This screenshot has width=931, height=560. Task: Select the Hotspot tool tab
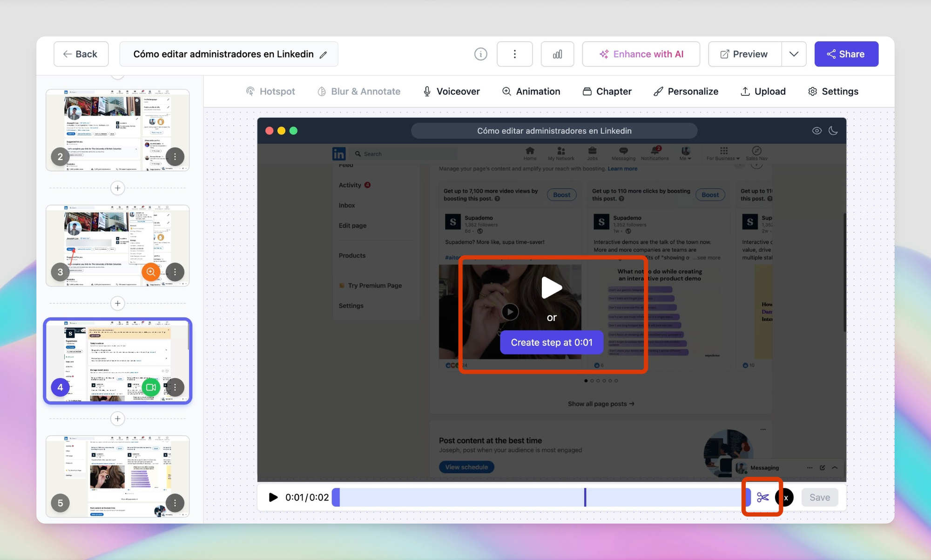coord(270,91)
